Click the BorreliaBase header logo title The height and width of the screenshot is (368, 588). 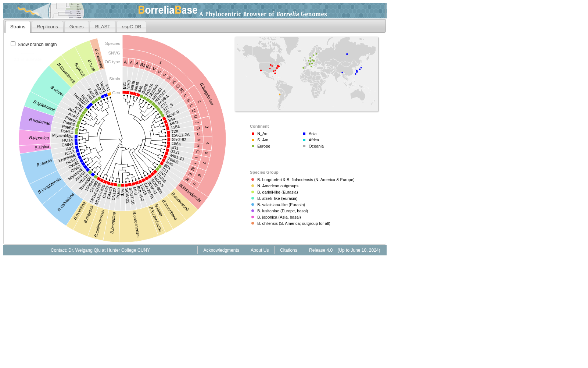pos(168,10)
